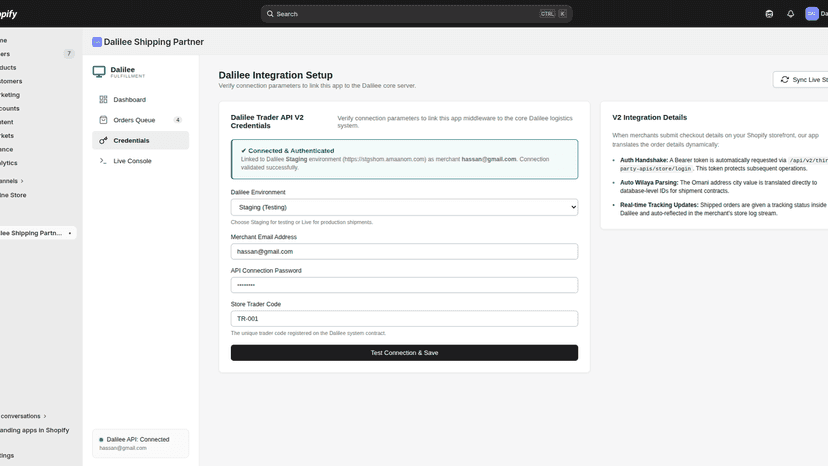Click the Store Trader Code field
The image size is (828, 466).
(x=404, y=319)
